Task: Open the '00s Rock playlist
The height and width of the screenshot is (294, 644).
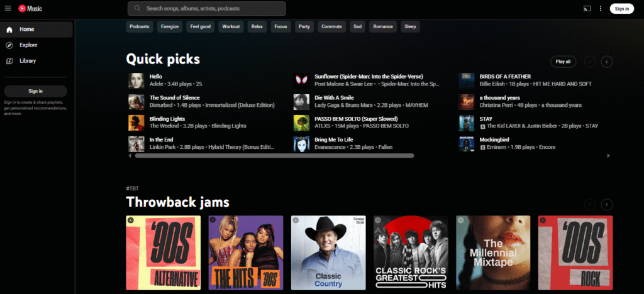Action: pos(575,253)
